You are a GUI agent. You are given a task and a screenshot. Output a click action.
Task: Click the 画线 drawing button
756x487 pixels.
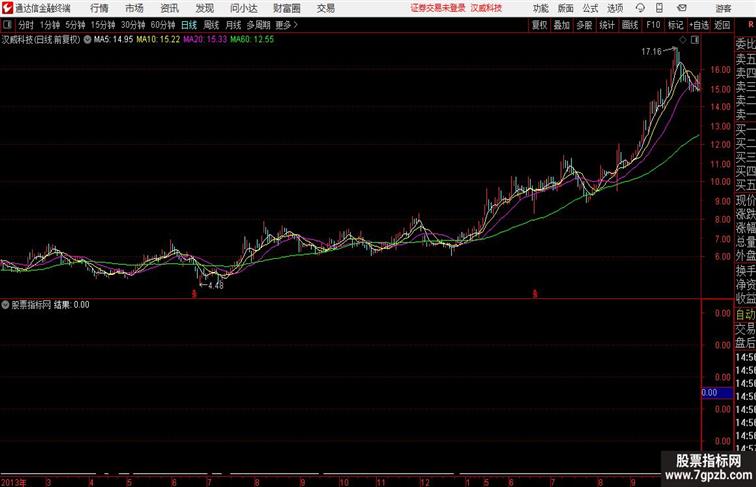(630, 25)
